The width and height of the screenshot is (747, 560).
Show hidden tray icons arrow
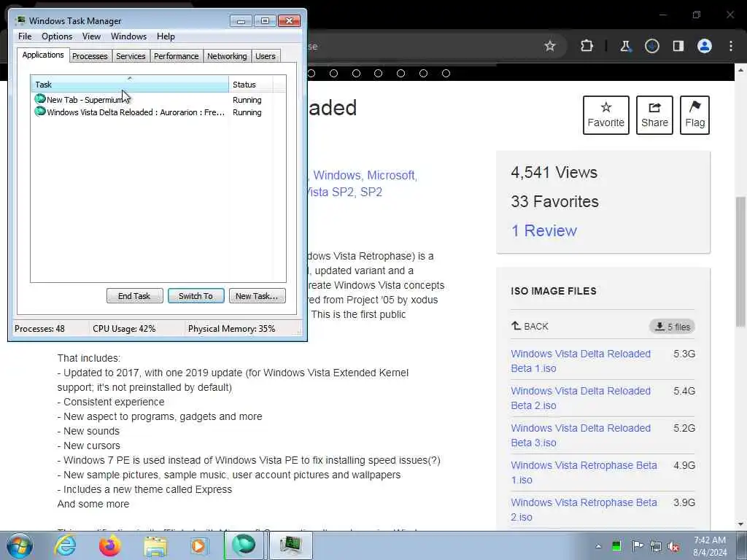click(598, 546)
